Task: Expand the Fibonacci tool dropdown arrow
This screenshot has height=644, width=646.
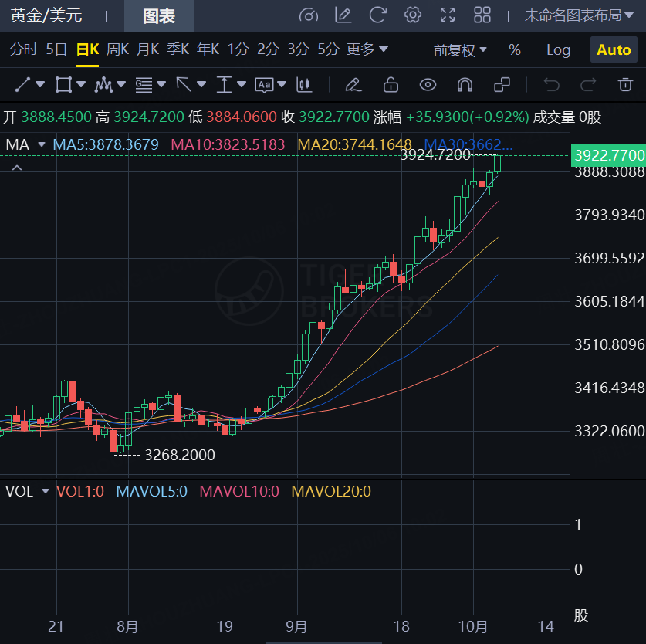Action: click(161, 84)
